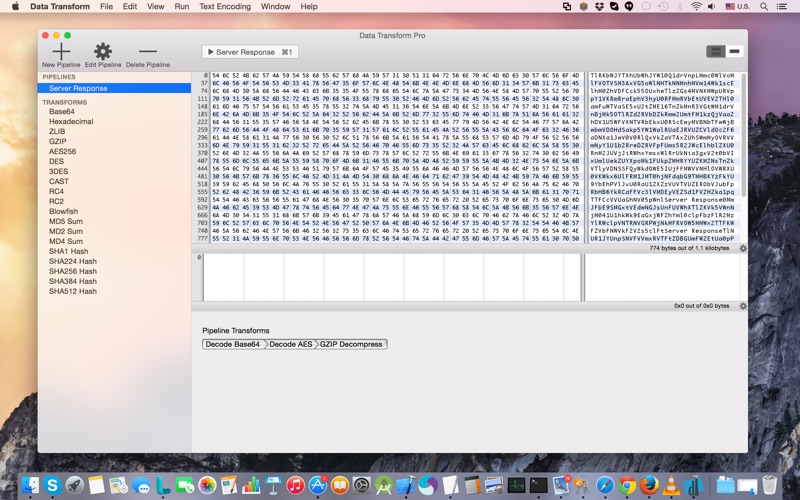Click the RC4 transform

click(56, 191)
